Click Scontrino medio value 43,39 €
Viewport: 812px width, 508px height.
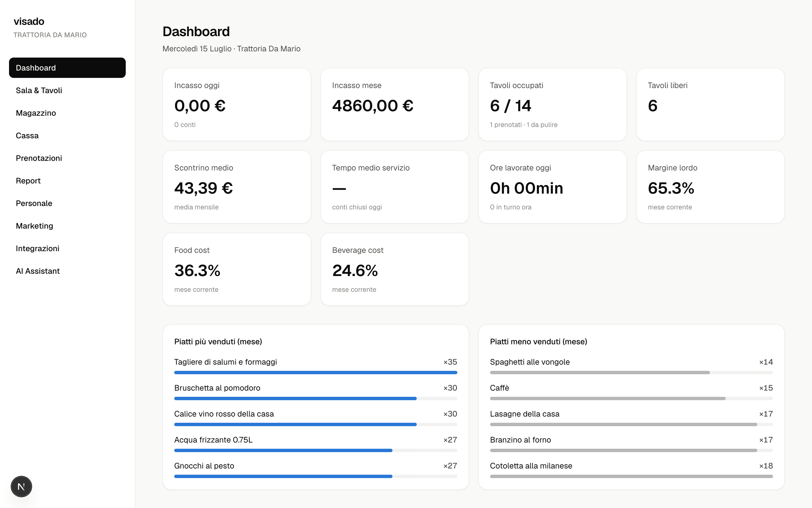pyautogui.click(x=203, y=188)
